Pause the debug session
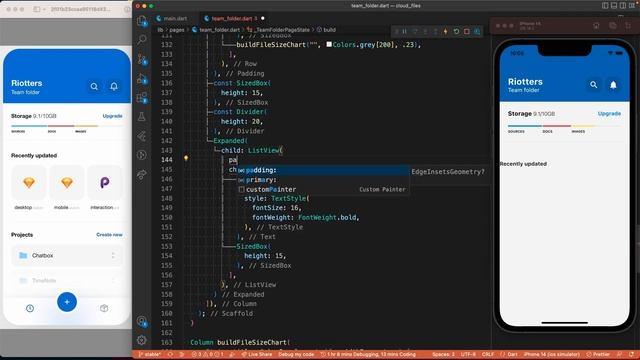Screen dimensions: 640x360 404,31
